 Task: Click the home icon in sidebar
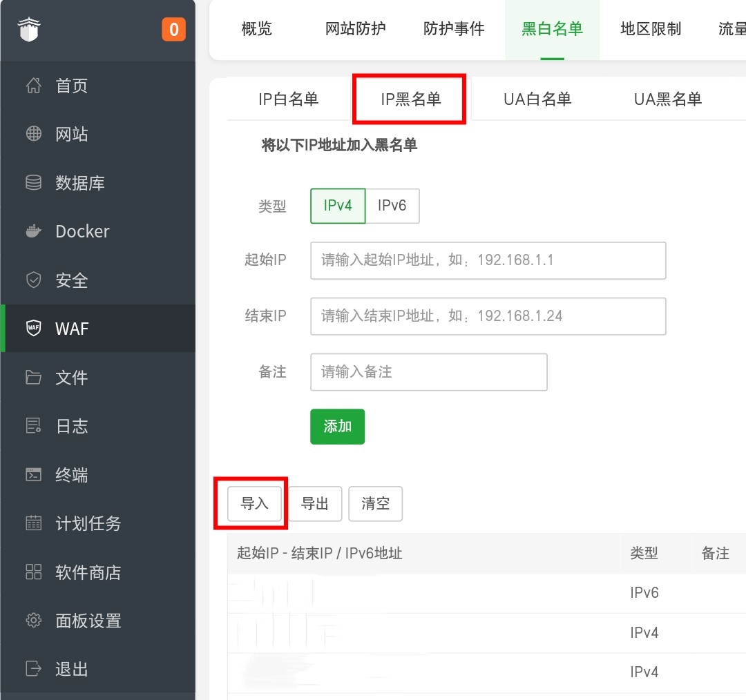[x=33, y=86]
